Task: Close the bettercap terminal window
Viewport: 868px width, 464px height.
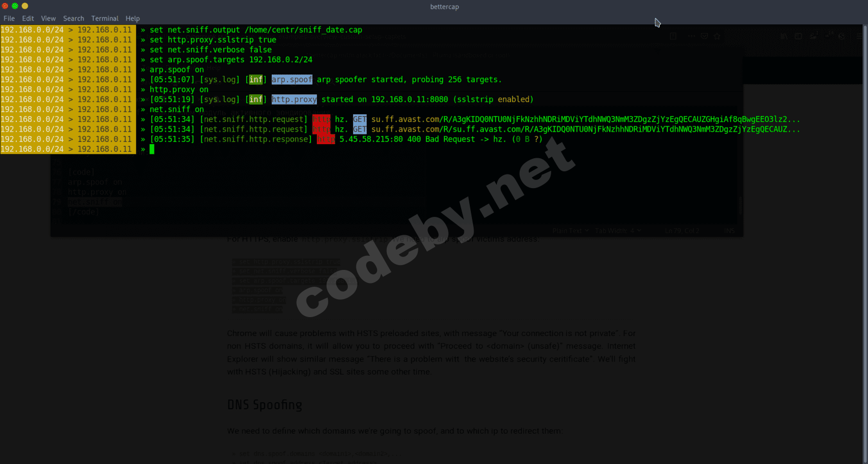Action: [x=5, y=6]
